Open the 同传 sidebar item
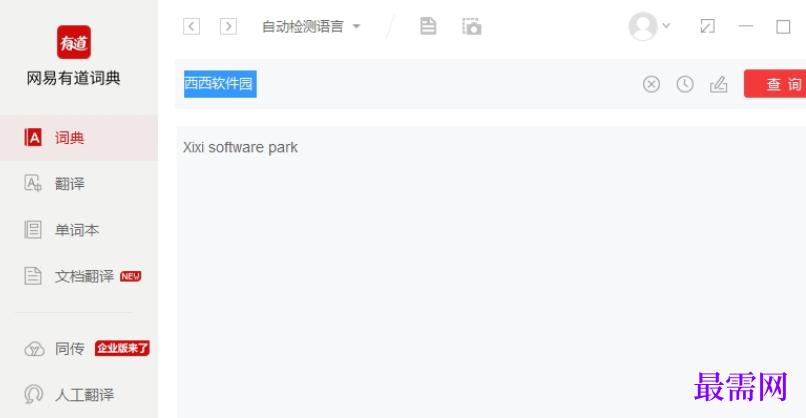Screen dimensions: 806x418 (79, 349)
